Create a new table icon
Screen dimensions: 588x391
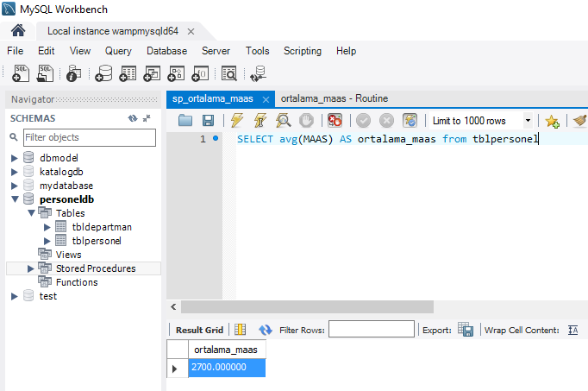[128, 73]
